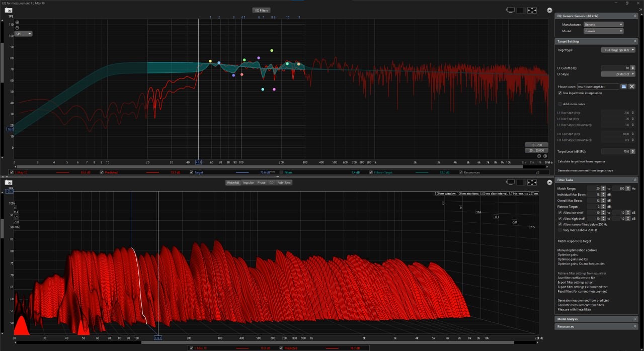Uncheck Allow narrow filters below 200 Hz

click(560, 224)
